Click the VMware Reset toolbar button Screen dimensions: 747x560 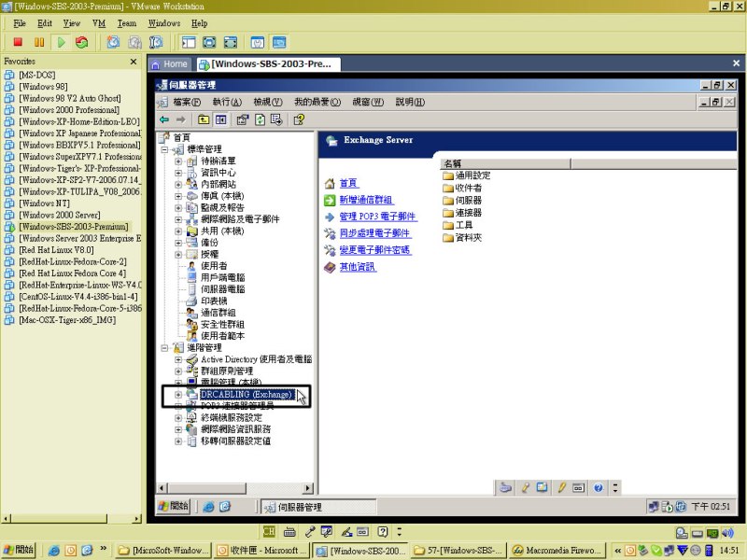point(82,42)
